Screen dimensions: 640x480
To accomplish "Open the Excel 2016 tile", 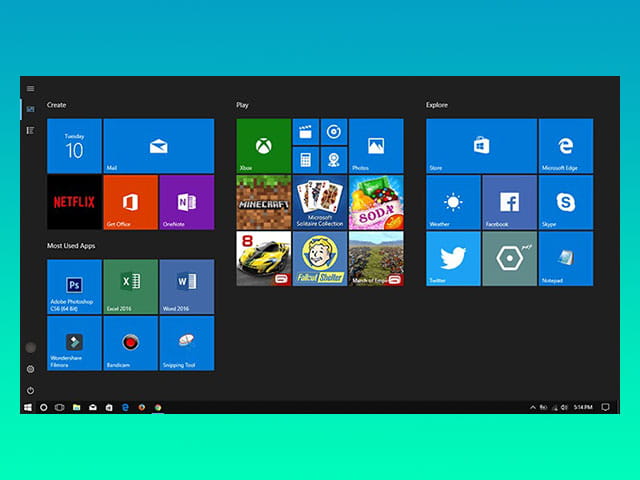I will 131,287.
